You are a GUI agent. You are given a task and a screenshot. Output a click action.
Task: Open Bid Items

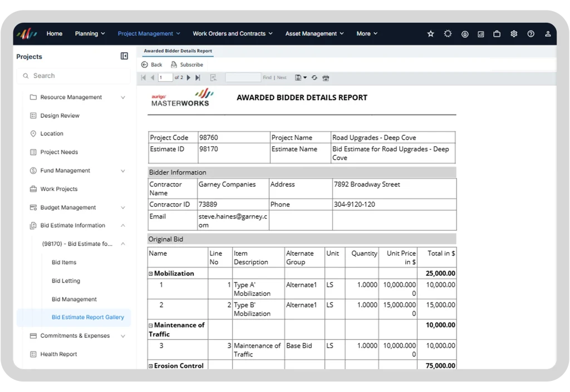(64, 262)
